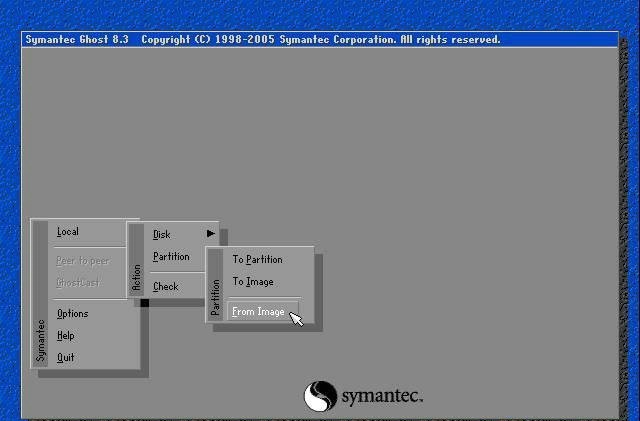Select To Partition option

[x=258, y=260]
